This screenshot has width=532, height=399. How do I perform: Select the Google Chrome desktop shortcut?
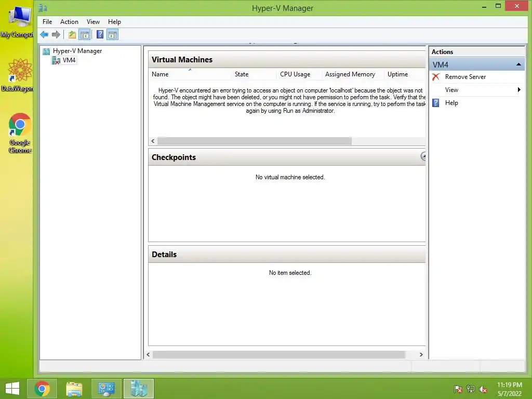[20, 133]
